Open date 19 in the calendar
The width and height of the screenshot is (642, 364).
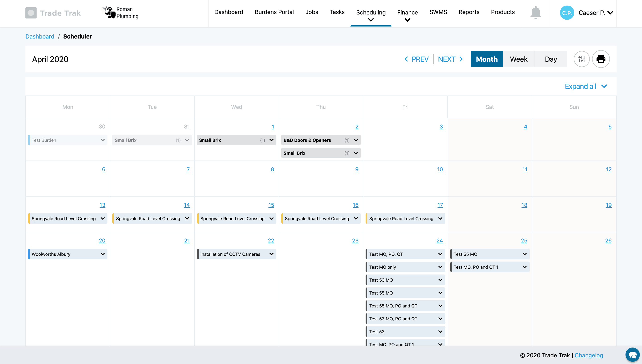[609, 205]
